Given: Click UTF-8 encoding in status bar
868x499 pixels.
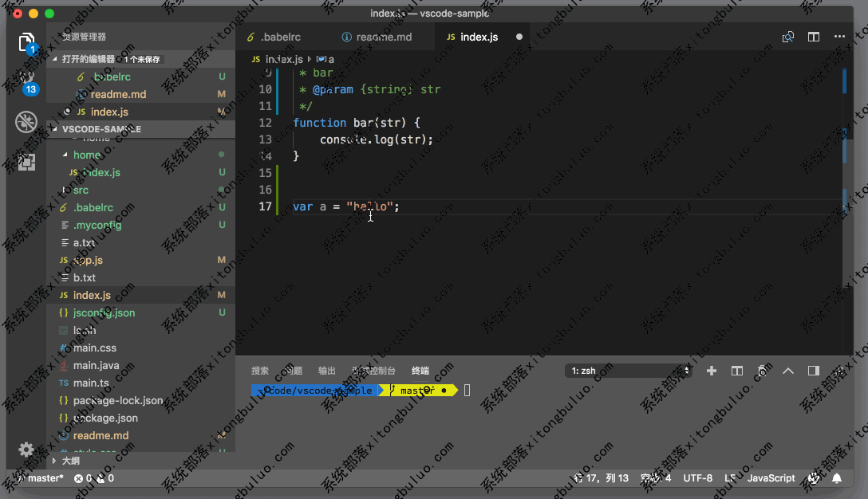Looking at the screenshot, I should point(698,478).
